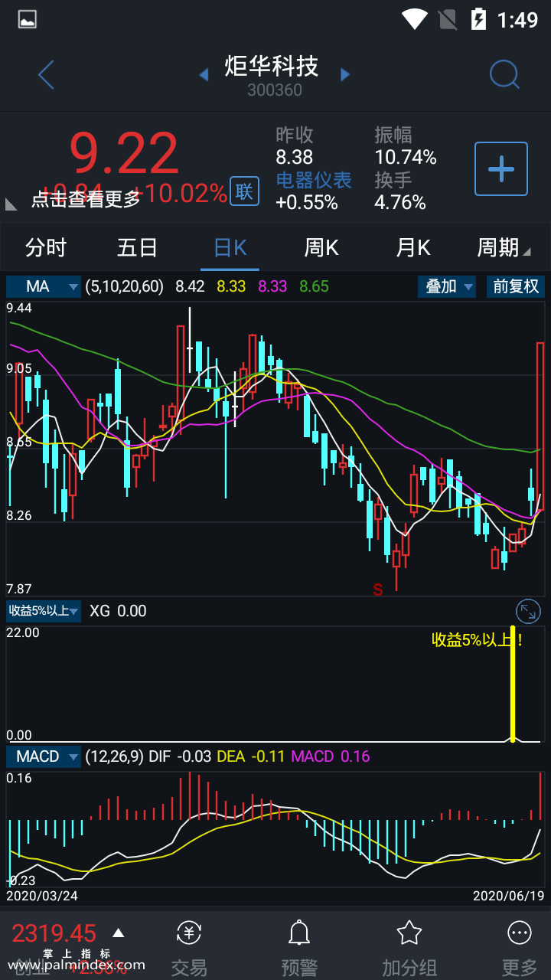Expand chart with fullscreen arrows icon
The width and height of the screenshot is (551, 980).
coord(528,611)
